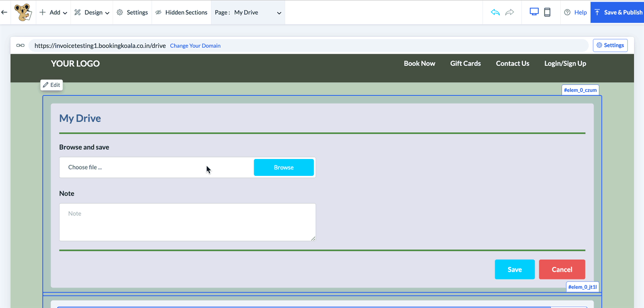This screenshot has width=644, height=308.
Task: Open the page Settings button near URL
Action: (x=610, y=45)
